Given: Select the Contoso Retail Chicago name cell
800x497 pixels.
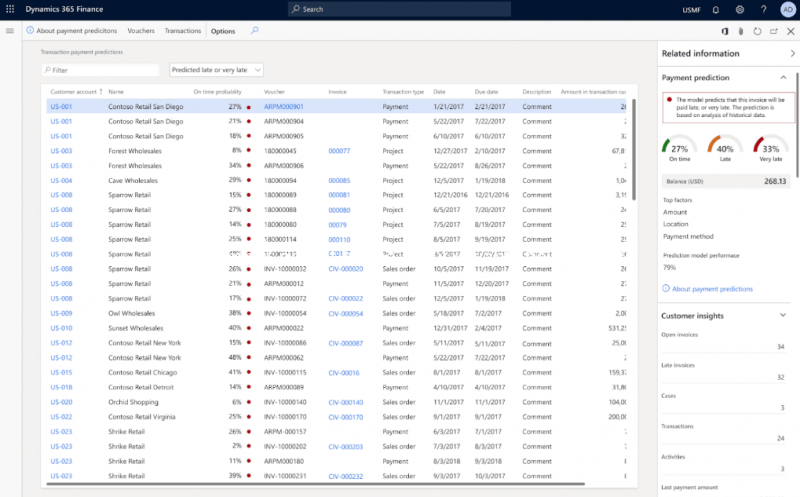Looking at the screenshot, I should [142, 372].
